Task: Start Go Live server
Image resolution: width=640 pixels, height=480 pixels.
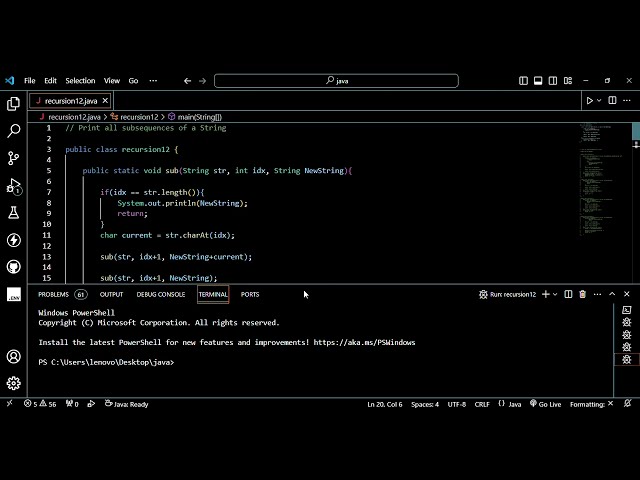Action: (x=545, y=404)
